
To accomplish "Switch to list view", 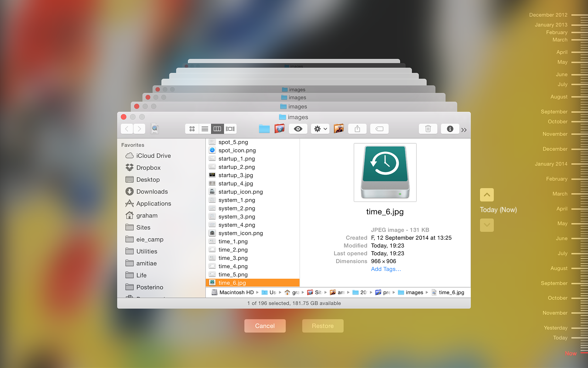I will tap(205, 129).
